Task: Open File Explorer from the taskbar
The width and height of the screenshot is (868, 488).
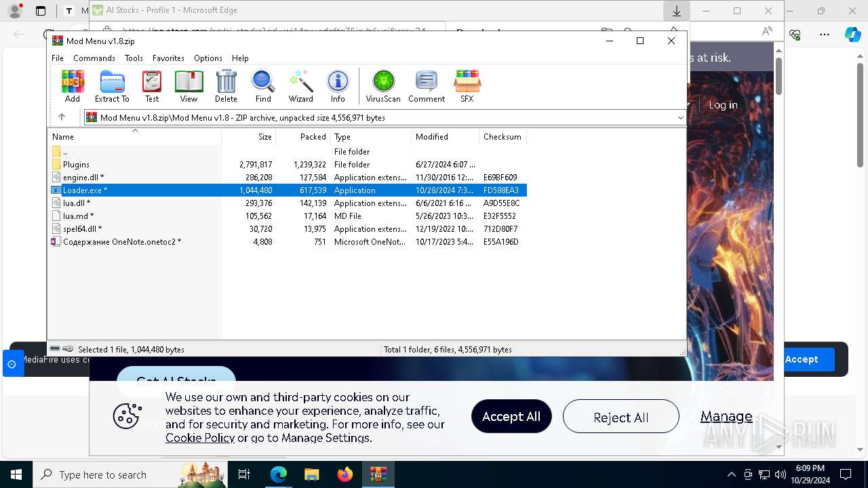Action: pyautogui.click(x=311, y=474)
